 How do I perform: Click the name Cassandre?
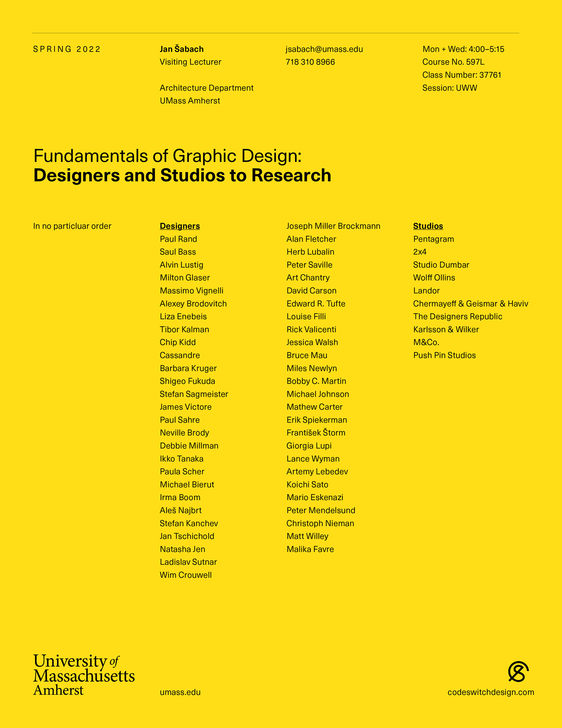click(x=180, y=355)
